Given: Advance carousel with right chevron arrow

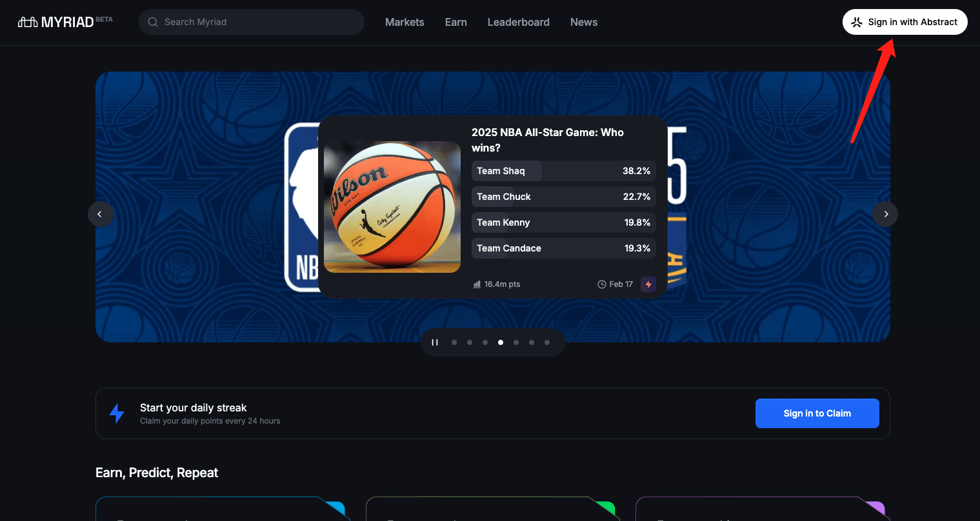Looking at the screenshot, I should (x=885, y=214).
